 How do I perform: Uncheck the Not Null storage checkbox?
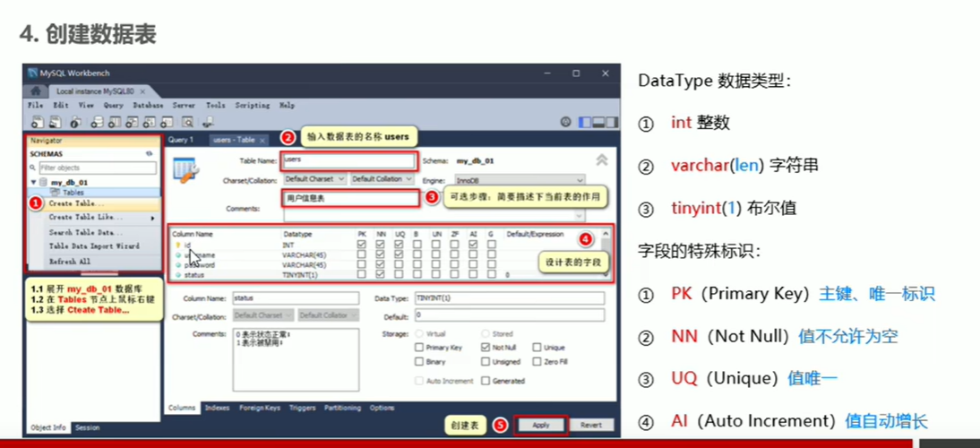(486, 348)
